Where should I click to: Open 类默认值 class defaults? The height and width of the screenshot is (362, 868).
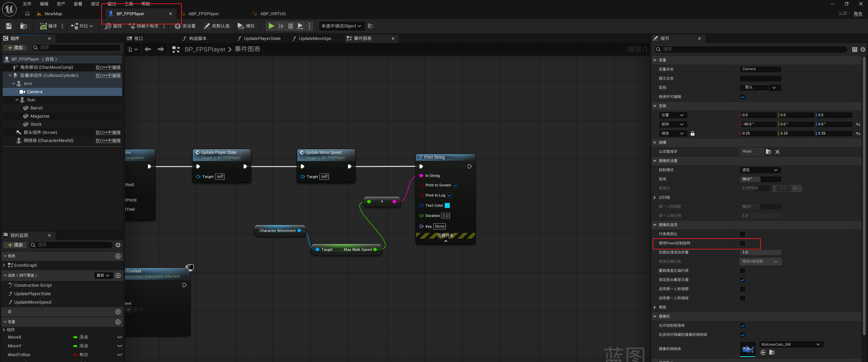[x=217, y=26]
